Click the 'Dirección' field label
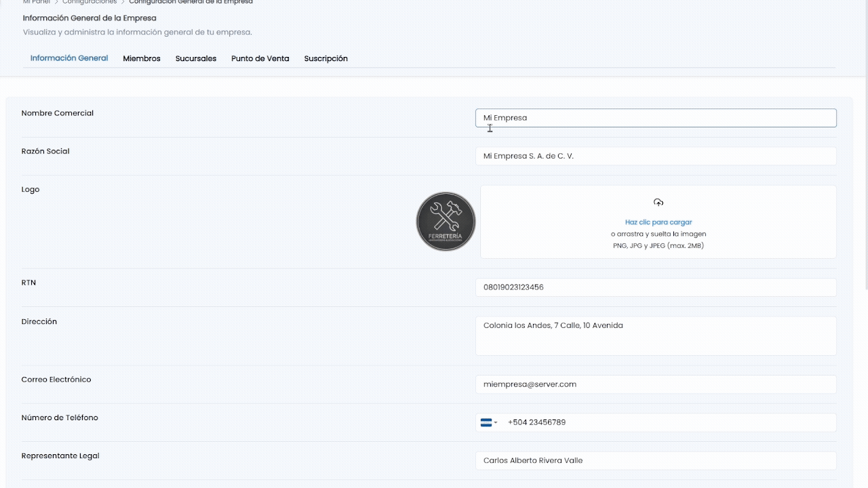The image size is (868, 488). [x=39, y=322]
